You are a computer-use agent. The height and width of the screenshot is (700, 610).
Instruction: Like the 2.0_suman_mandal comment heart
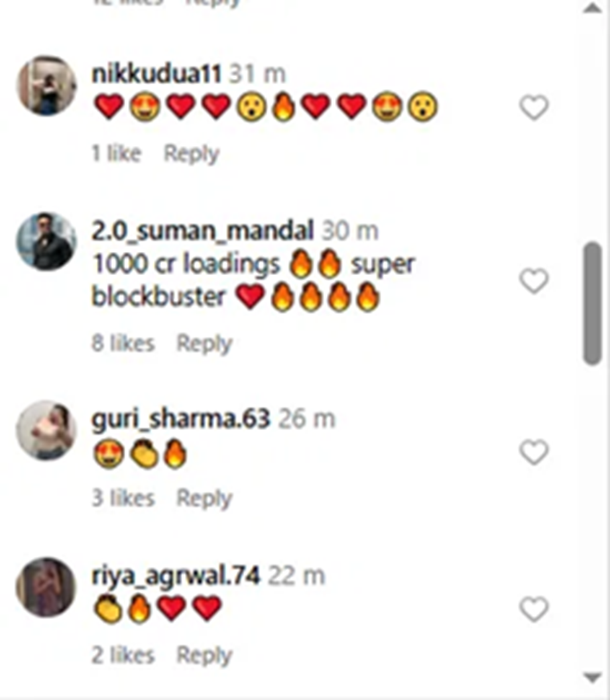click(x=534, y=282)
